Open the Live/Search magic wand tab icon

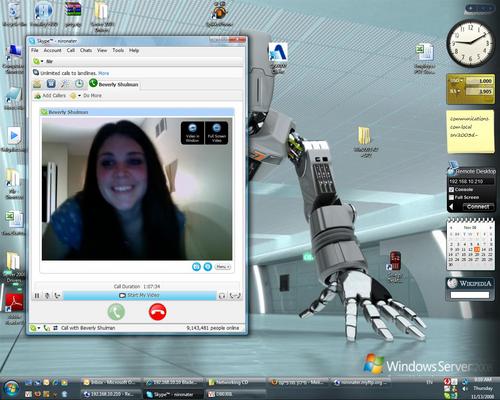tap(65, 84)
